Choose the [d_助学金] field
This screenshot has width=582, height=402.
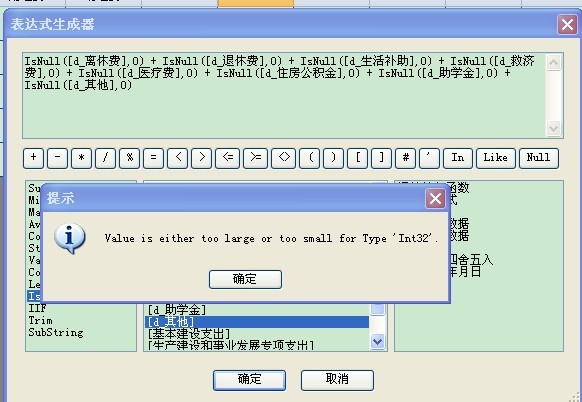177,309
